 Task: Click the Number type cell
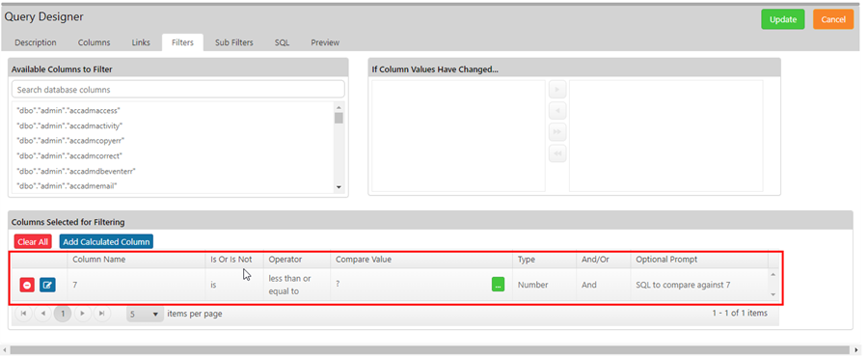click(x=544, y=285)
